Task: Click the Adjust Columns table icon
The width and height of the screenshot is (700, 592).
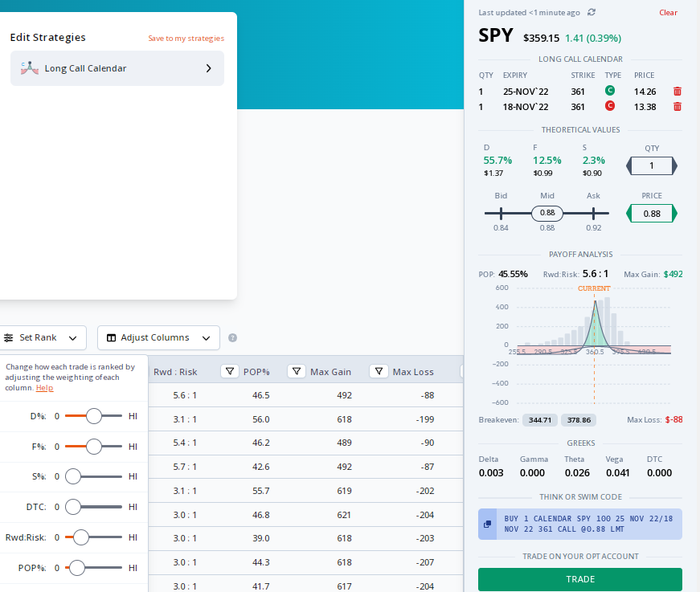Action: [x=111, y=337]
